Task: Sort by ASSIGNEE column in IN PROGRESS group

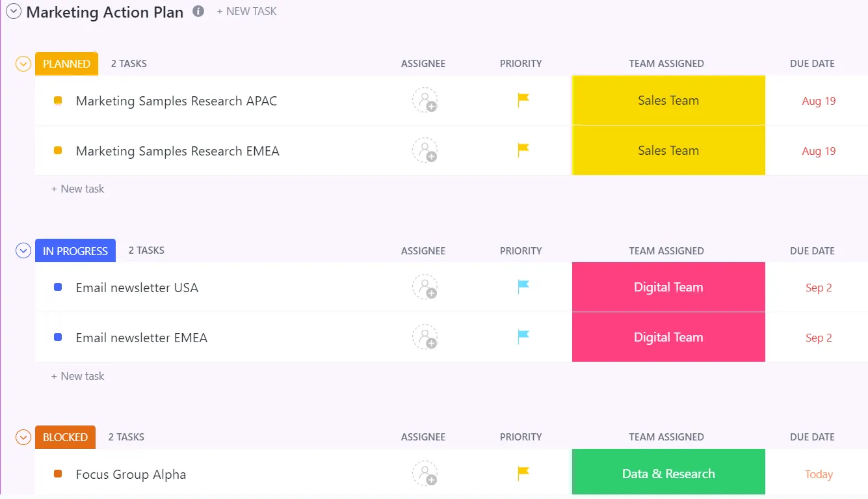Action: [x=423, y=251]
